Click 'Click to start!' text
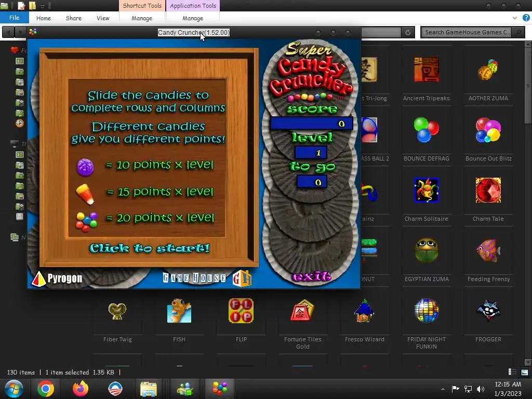 [149, 248]
